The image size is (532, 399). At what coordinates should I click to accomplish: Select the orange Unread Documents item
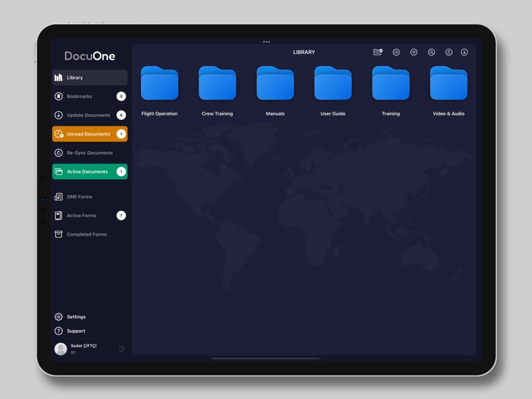(90, 133)
